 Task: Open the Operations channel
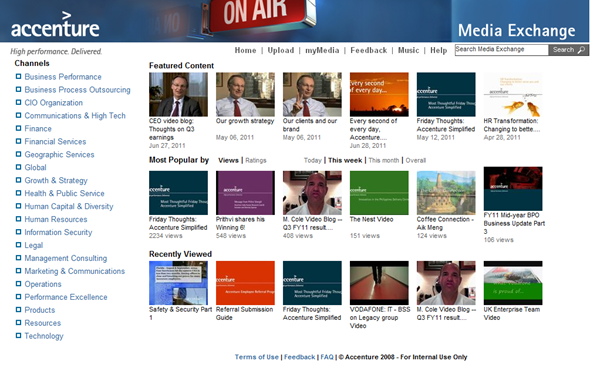point(43,284)
